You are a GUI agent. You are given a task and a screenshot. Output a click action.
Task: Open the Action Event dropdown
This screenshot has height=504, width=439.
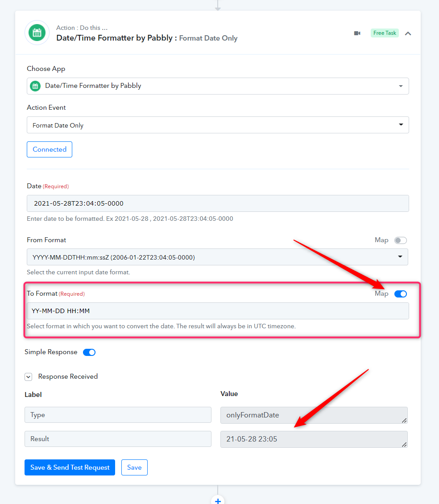coord(218,125)
